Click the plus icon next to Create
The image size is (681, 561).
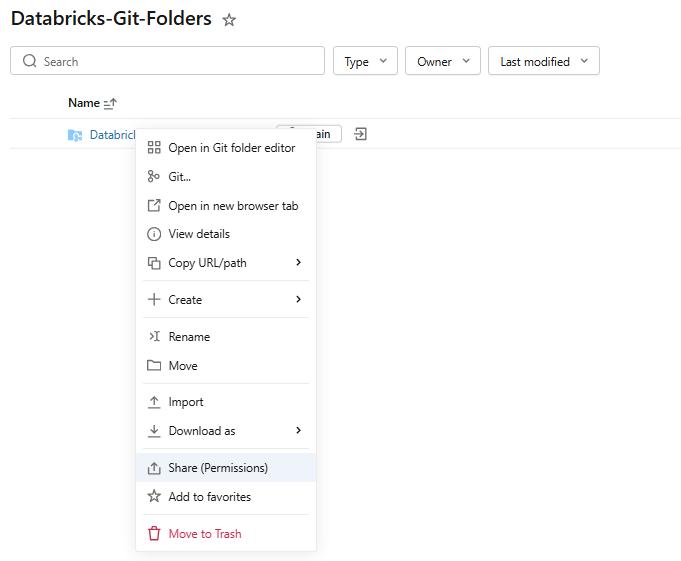pos(154,299)
